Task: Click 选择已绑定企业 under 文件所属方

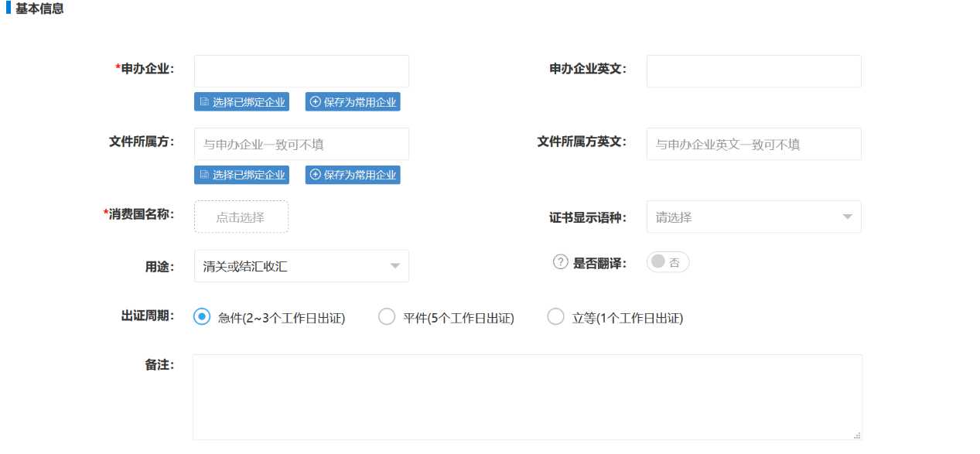Action: 241,175
